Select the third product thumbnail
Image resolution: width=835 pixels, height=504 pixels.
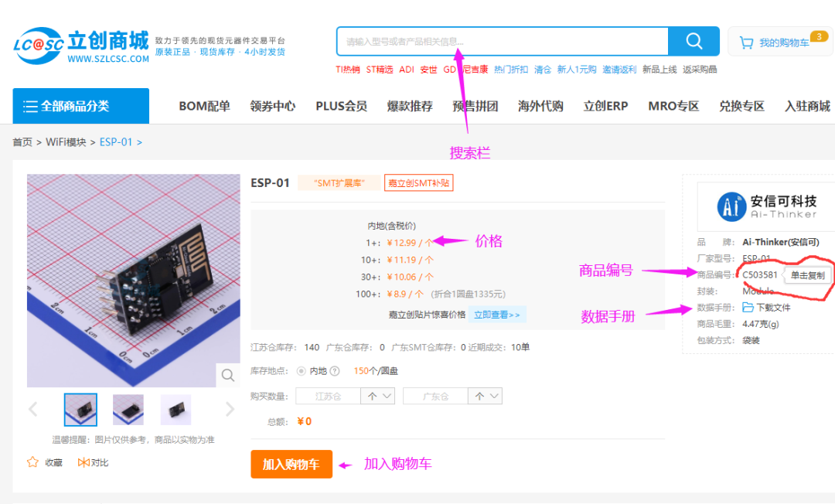pos(176,410)
